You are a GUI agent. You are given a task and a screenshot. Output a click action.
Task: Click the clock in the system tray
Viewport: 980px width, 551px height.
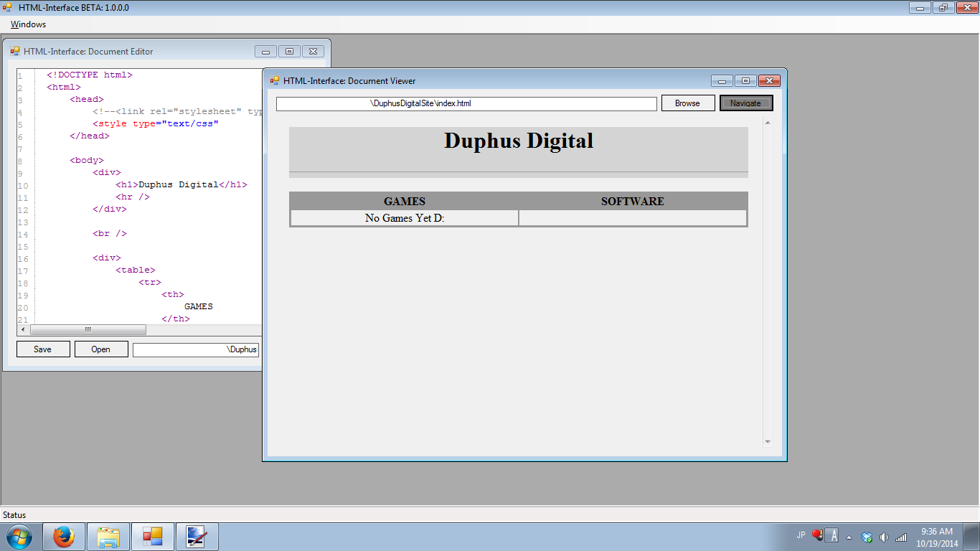click(936, 536)
